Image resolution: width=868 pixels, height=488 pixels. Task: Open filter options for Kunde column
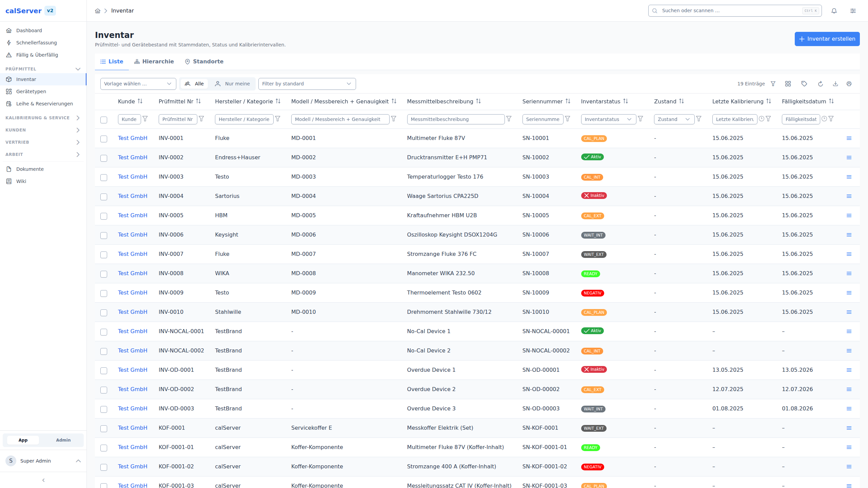[x=145, y=119]
